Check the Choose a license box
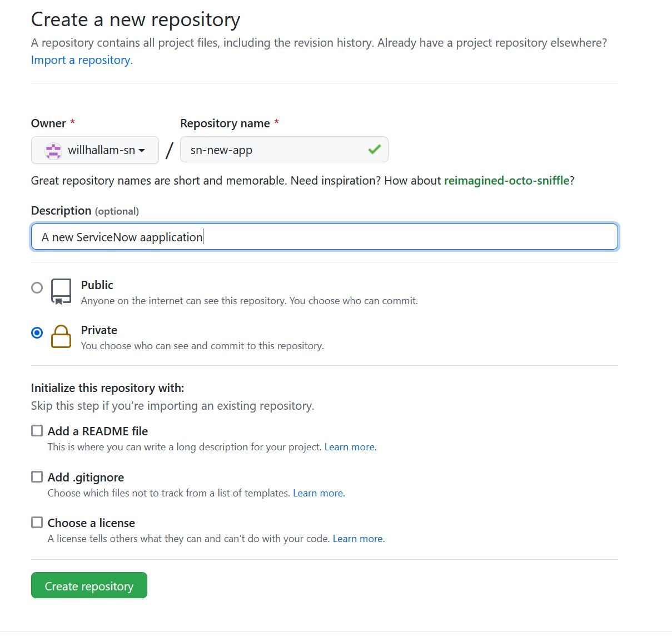The width and height of the screenshot is (672, 641). tap(37, 521)
